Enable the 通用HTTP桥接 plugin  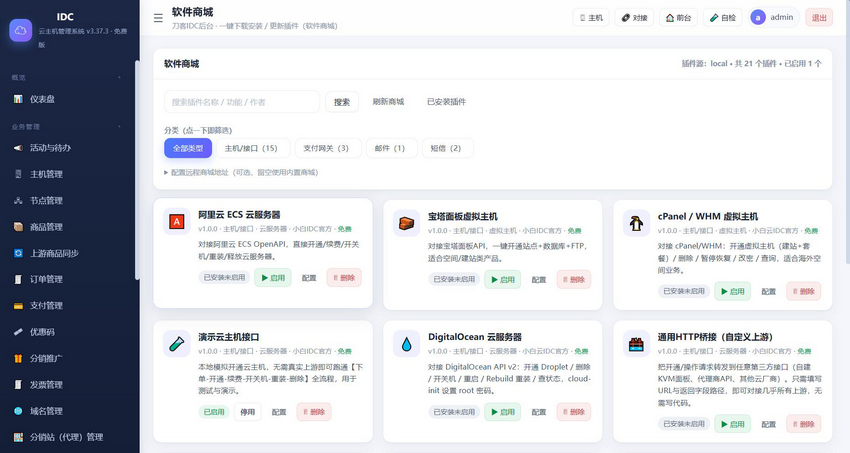(x=732, y=424)
